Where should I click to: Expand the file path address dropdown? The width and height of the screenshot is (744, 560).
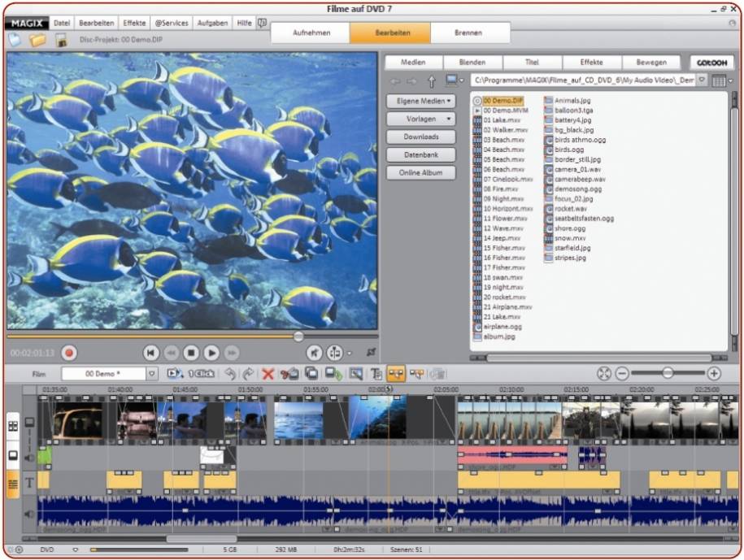(x=702, y=80)
